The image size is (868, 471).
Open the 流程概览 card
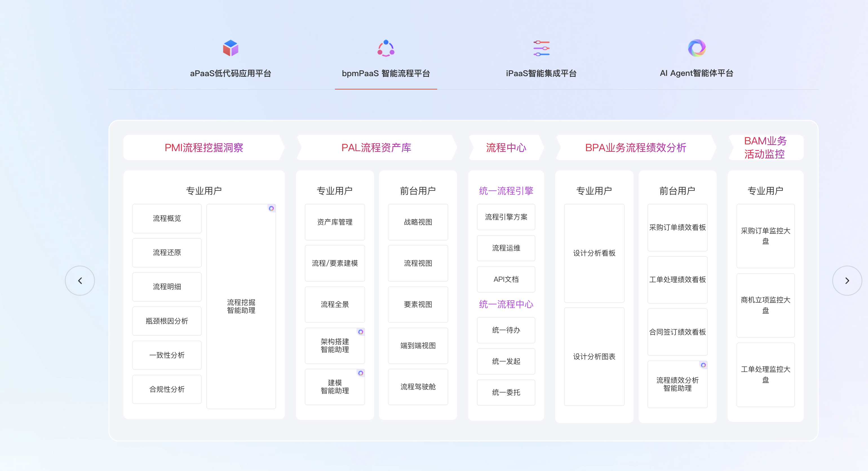(x=167, y=219)
